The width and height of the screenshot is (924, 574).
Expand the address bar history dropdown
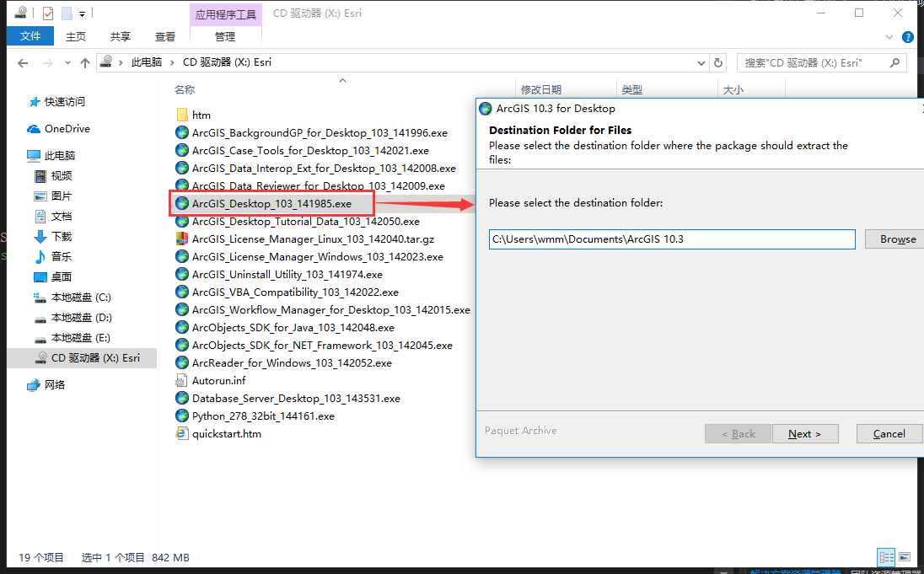(x=701, y=62)
